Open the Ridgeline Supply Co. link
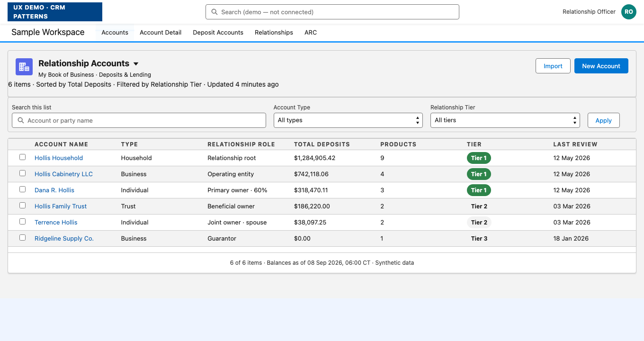The width and height of the screenshot is (644, 341). pos(64,239)
